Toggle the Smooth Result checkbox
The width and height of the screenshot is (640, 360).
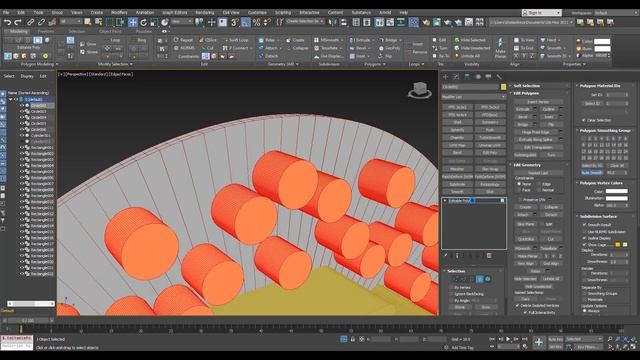click(584, 225)
